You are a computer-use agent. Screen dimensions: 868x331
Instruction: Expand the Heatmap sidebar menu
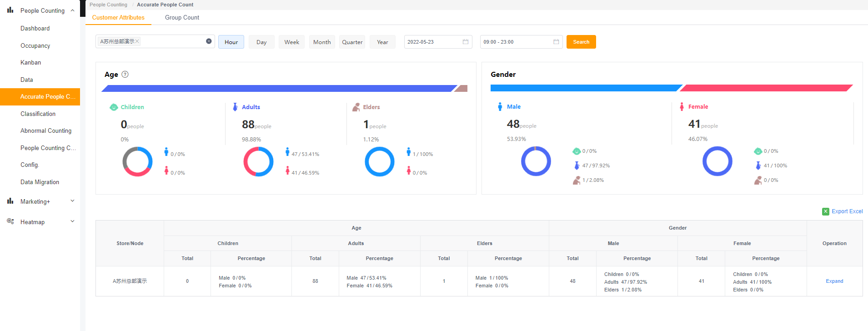tap(72, 221)
